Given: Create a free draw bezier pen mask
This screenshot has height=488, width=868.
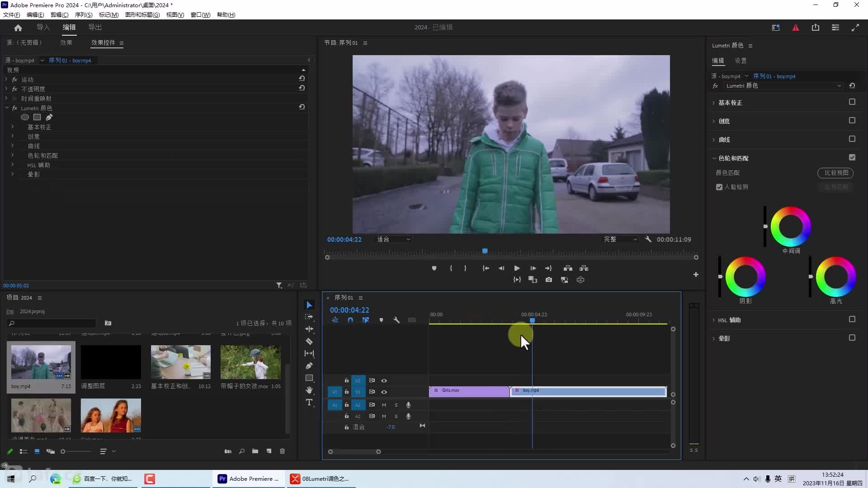Looking at the screenshot, I should [x=49, y=117].
